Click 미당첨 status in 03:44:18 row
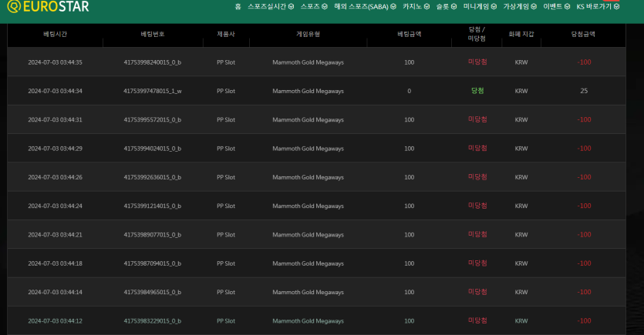This screenshot has width=644, height=335. coord(477,263)
